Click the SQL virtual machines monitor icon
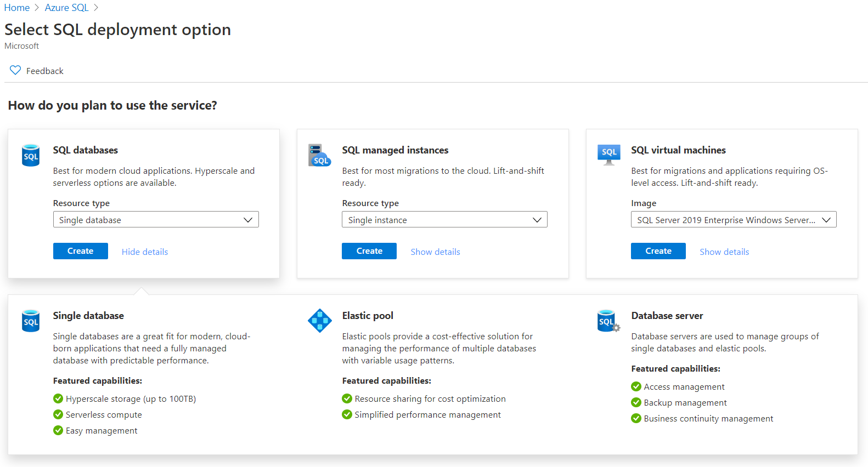Viewport: 868px width, 467px height. [609, 155]
